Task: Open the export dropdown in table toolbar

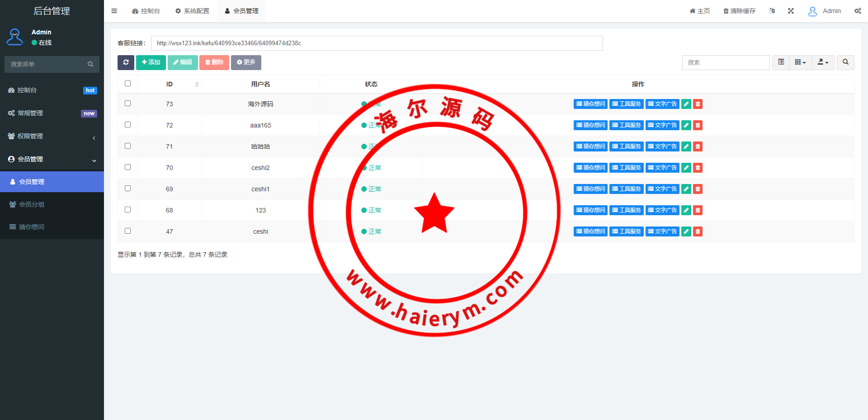Action: [823, 62]
